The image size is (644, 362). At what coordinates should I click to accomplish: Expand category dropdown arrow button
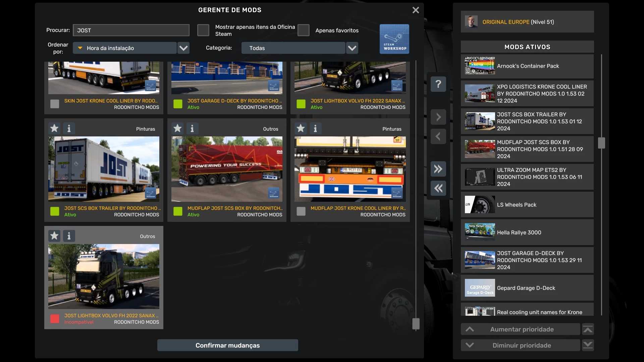coord(352,48)
